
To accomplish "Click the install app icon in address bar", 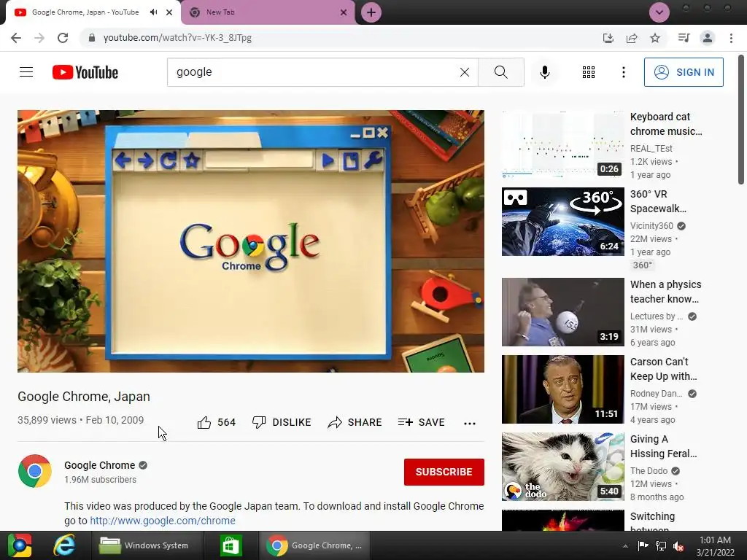I will [x=608, y=38].
